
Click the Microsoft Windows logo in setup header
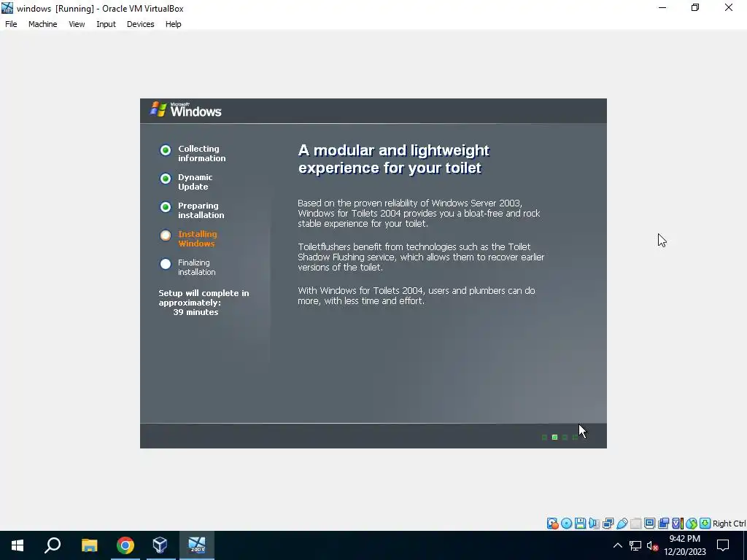click(186, 110)
